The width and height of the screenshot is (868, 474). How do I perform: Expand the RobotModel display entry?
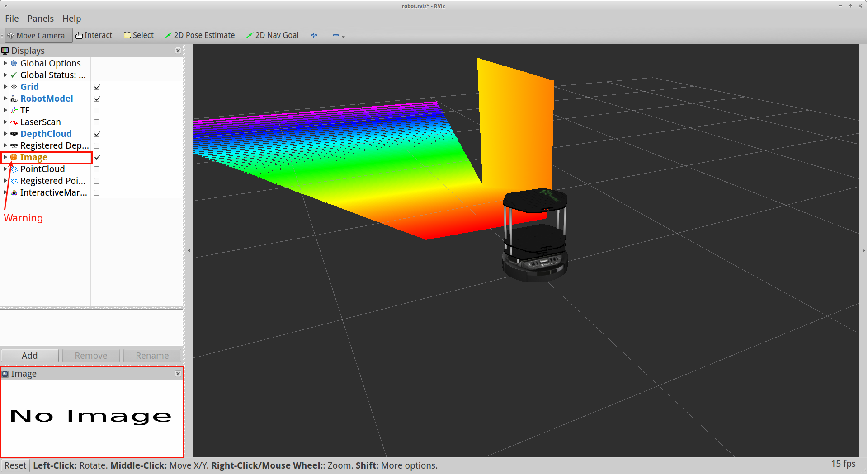5,99
